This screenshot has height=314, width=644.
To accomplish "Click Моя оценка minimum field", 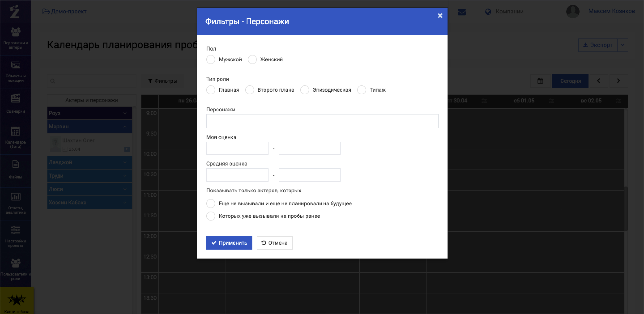I will [x=237, y=148].
